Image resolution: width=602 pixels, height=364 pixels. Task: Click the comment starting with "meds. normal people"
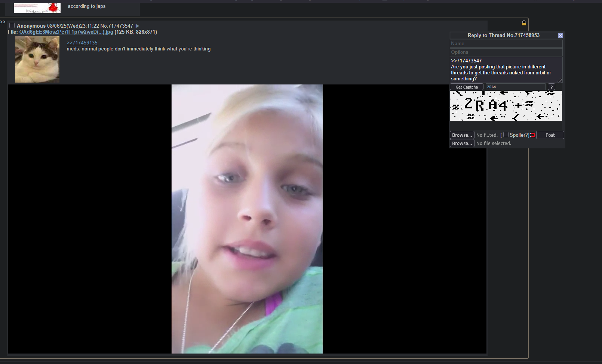click(x=138, y=49)
